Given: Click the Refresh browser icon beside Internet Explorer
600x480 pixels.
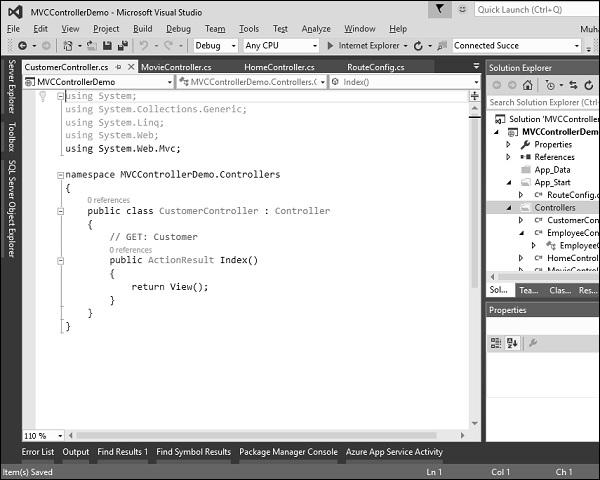Looking at the screenshot, I should (x=418, y=46).
